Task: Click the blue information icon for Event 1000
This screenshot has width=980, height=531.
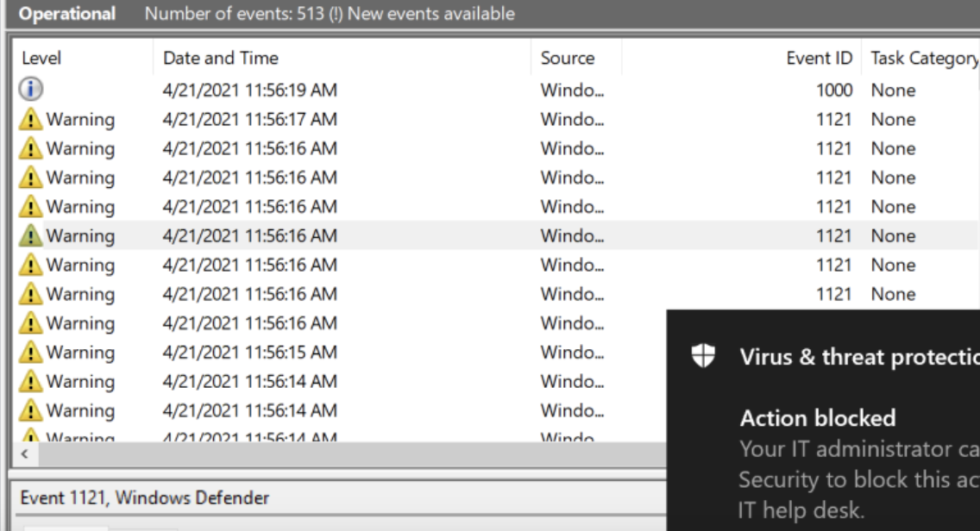Action: pos(31,90)
